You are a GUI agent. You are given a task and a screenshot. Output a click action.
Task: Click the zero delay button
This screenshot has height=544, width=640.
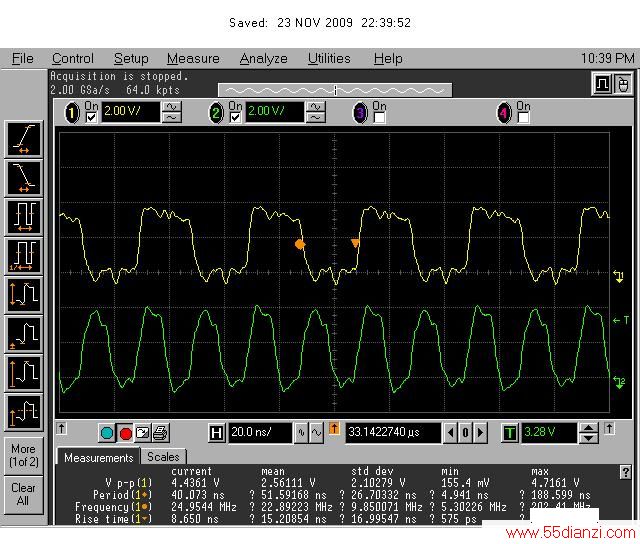pos(465,433)
